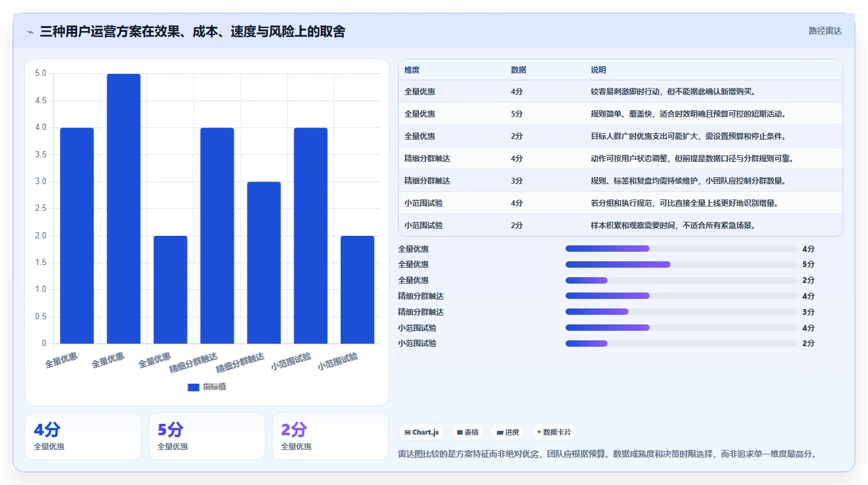
Task: Click the 路径雷达 label in the header
Action: coord(825,31)
